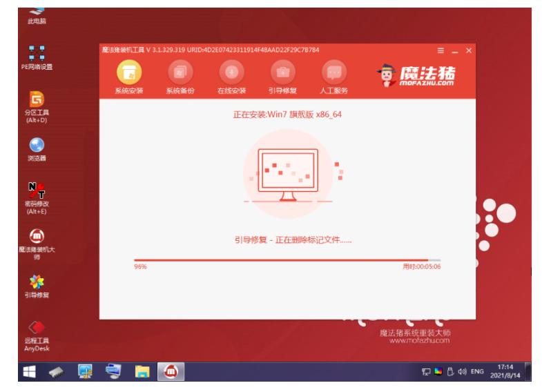Launch 分区工具 (Alt+D) desktop icon
542x392 pixels.
point(37,107)
